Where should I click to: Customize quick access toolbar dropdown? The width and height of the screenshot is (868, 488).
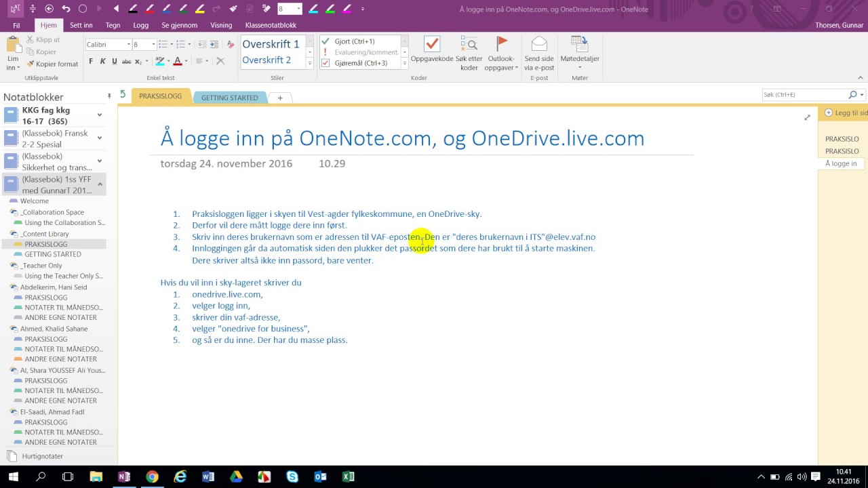[363, 9]
